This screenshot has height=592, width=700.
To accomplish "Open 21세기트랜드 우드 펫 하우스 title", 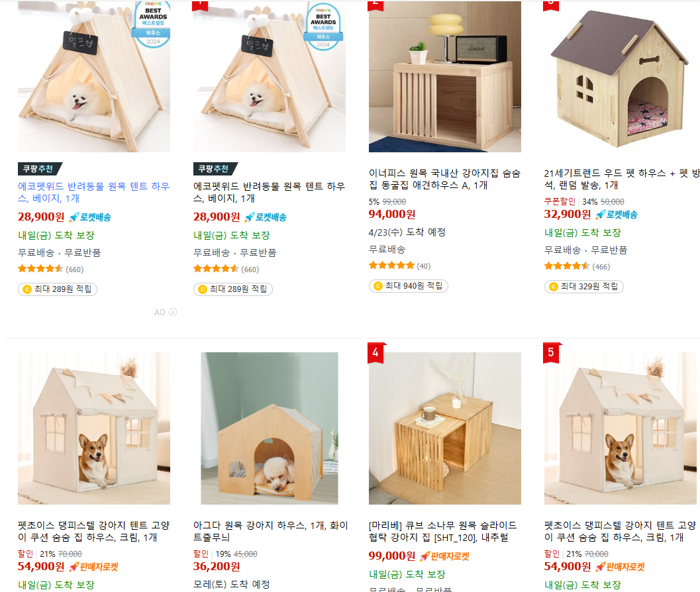I will coord(622,179).
